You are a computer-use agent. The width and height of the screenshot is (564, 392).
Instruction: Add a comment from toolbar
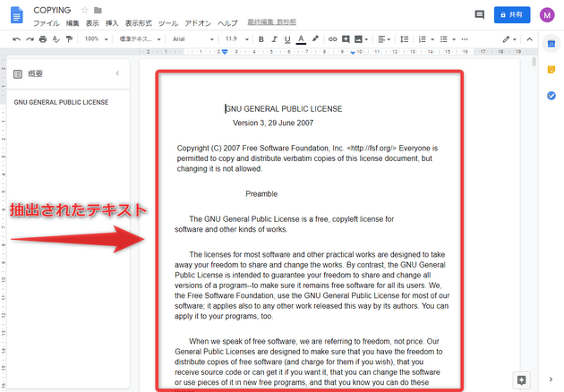[x=346, y=39]
